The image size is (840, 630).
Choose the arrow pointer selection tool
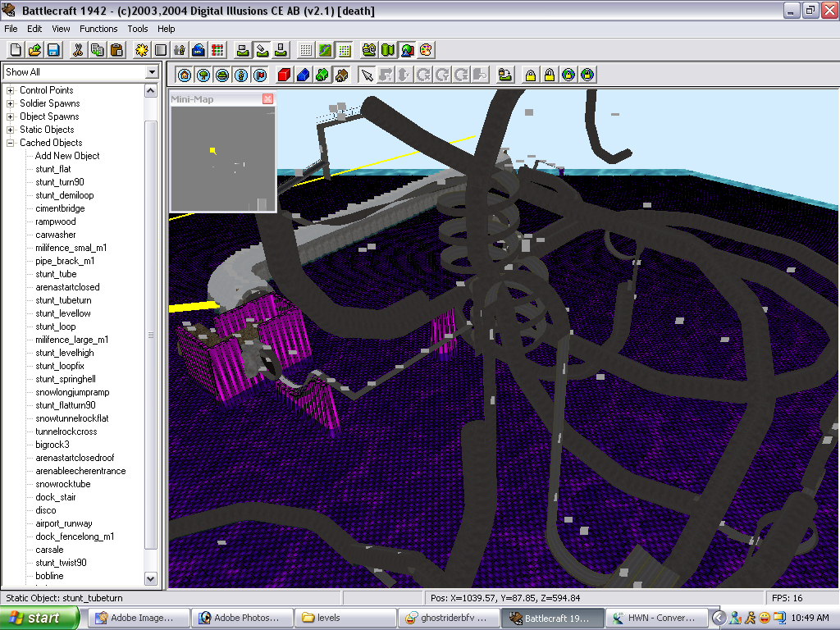[367, 75]
